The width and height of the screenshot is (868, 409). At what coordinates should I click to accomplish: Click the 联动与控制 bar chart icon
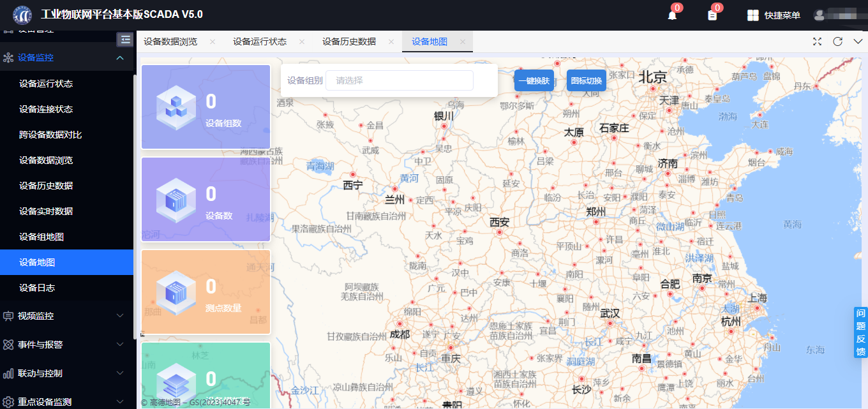[8, 373]
